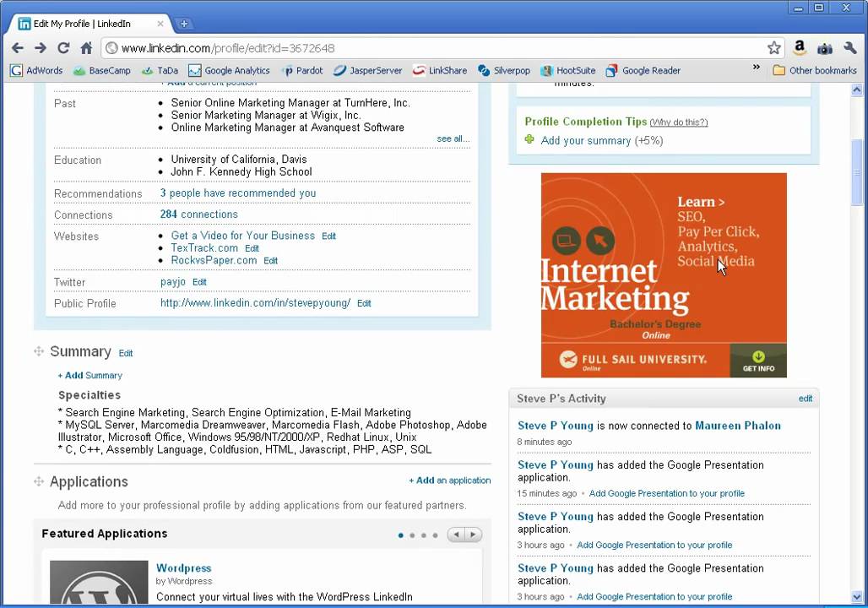
Task: Open 3 people have recommended you
Action: 238,193
